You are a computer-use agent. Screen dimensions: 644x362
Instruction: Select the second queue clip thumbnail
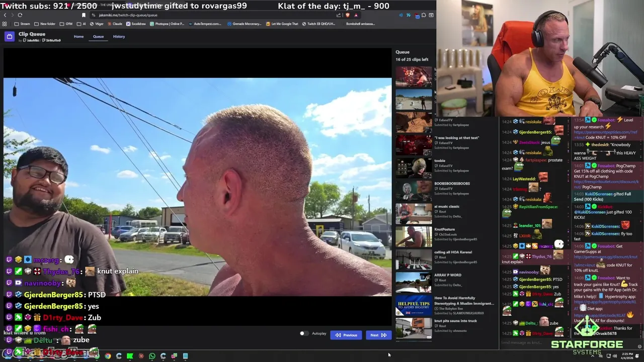414,99
